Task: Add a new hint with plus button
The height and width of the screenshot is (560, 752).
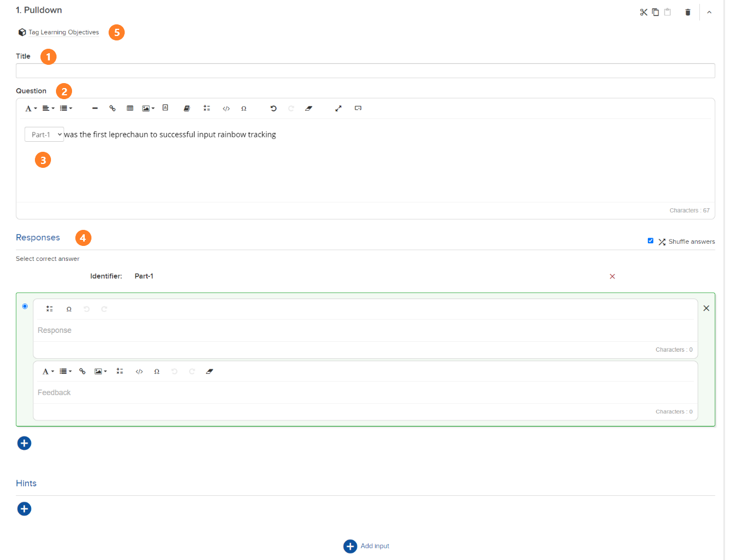Action: click(x=24, y=509)
